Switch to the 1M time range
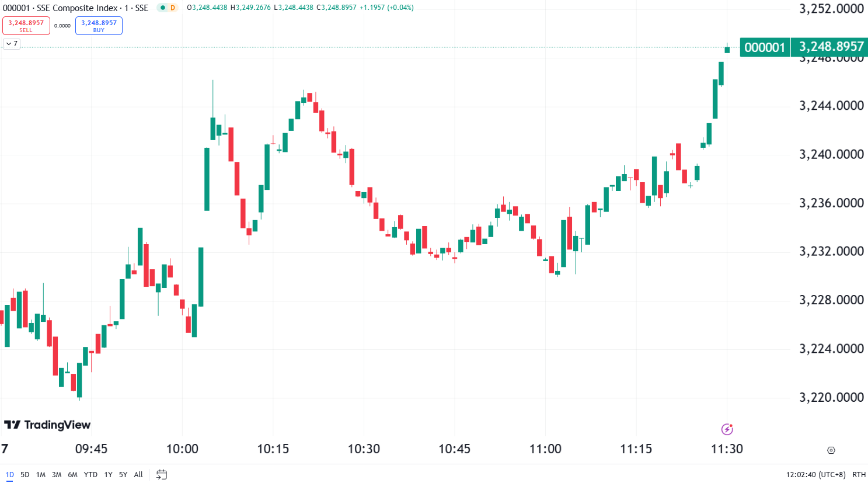 pos(40,474)
